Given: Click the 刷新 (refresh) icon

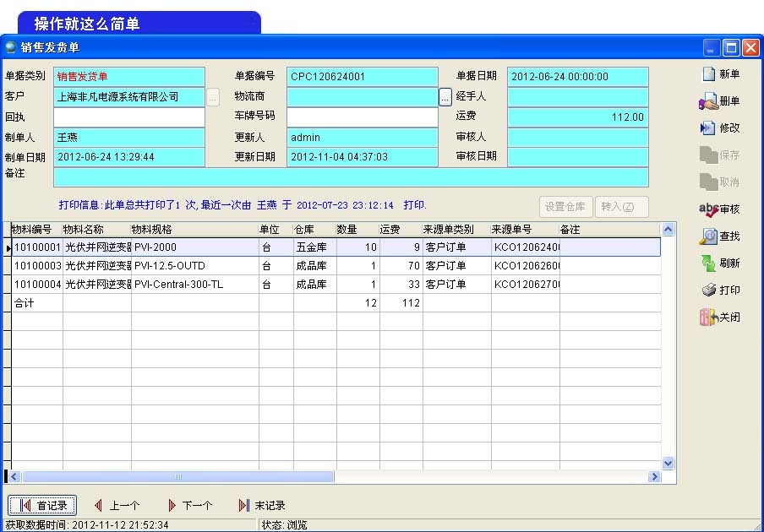Looking at the screenshot, I should tap(708, 263).
